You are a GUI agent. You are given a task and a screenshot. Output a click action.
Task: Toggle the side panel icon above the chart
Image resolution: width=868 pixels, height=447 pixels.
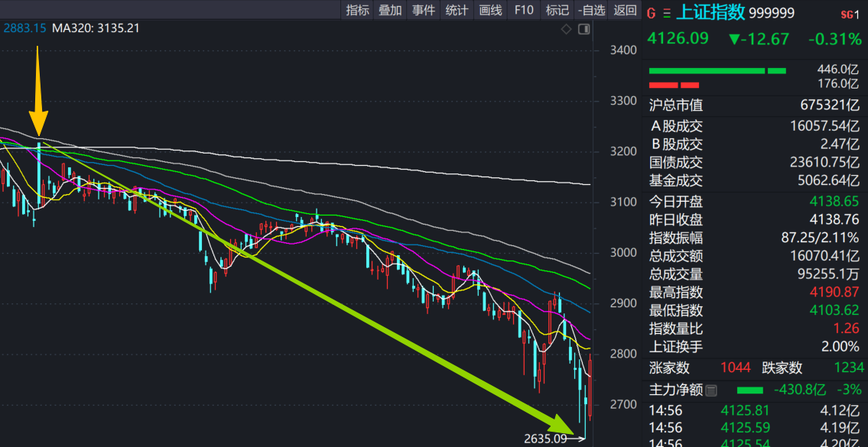click(584, 29)
